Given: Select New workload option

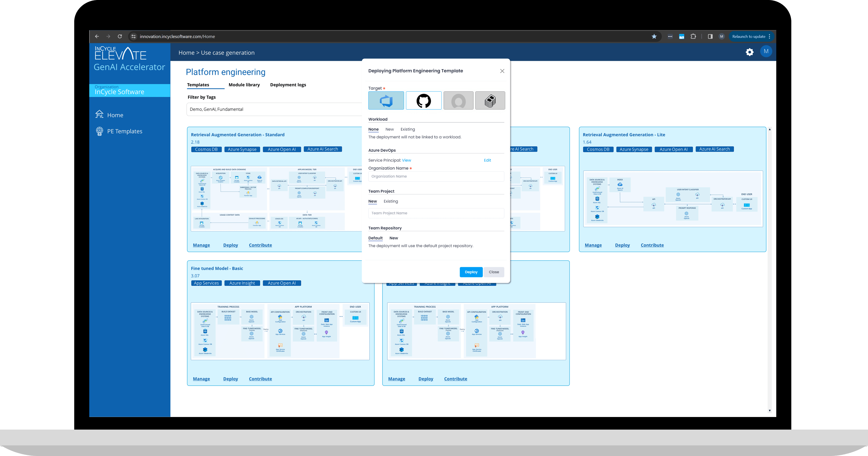Looking at the screenshot, I should (390, 129).
